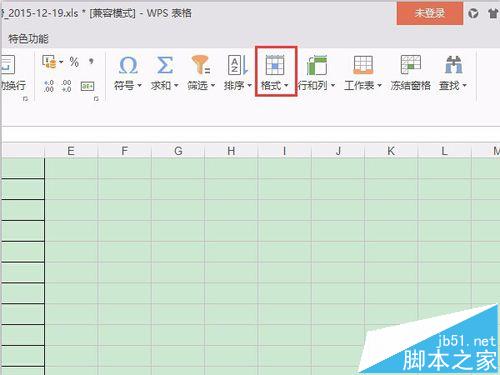
Task: Click the A-Z sort icon
Action: pyautogui.click(x=238, y=65)
